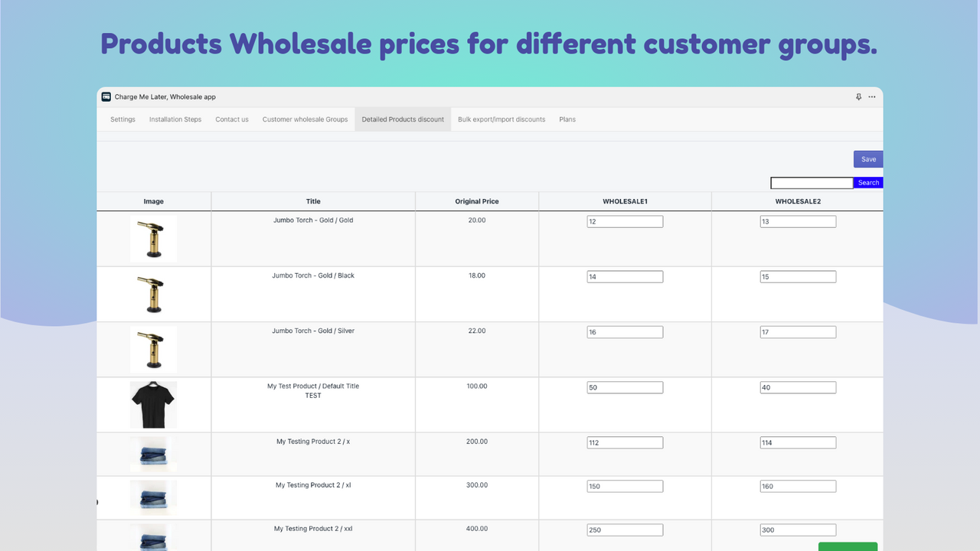
Task: Open the Installation Steps tab
Action: 175,119
